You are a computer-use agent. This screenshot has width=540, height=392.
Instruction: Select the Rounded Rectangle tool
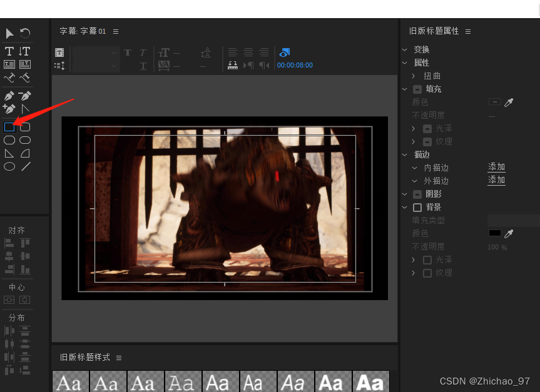point(25,127)
